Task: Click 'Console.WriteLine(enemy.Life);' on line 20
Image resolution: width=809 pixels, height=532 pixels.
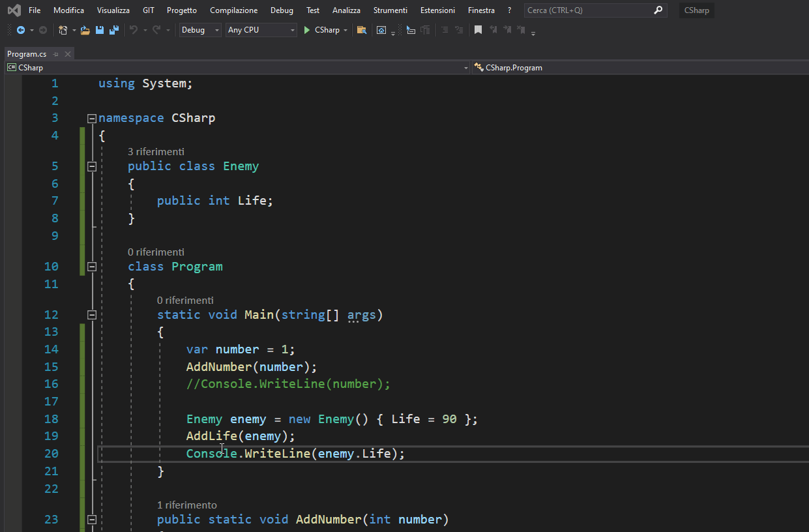Action: click(x=296, y=454)
